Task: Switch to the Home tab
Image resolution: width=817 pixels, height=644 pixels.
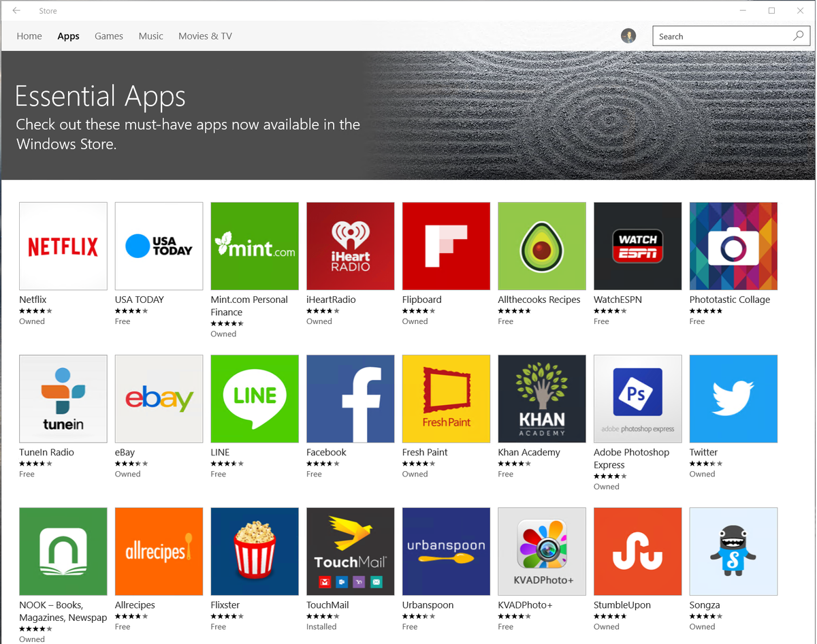Action: (x=29, y=36)
